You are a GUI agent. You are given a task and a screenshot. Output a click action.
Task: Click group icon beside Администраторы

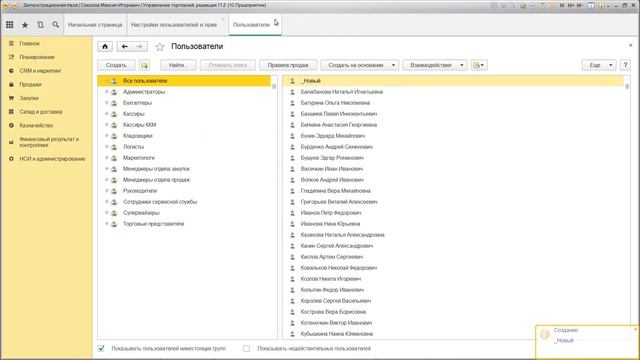(x=114, y=92)
